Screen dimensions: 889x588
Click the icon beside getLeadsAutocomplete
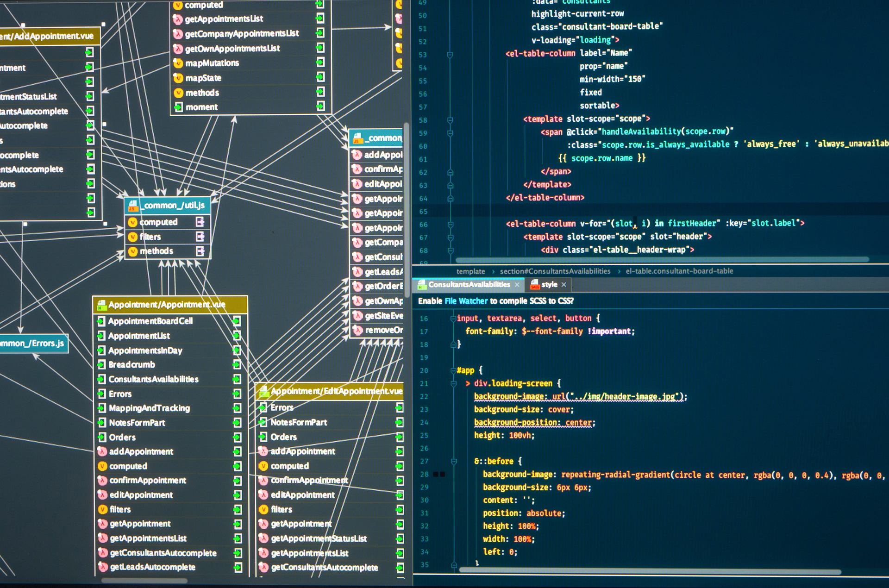click(103, 567)
